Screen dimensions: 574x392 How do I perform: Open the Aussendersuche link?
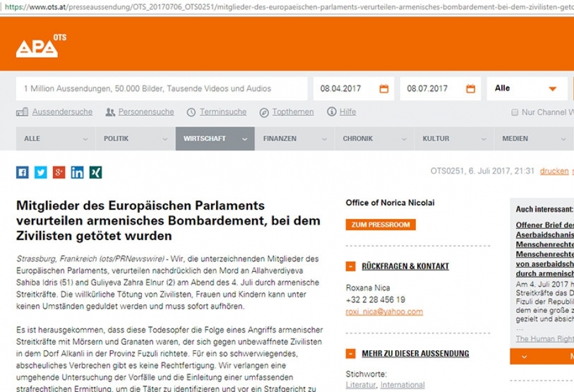62,112
